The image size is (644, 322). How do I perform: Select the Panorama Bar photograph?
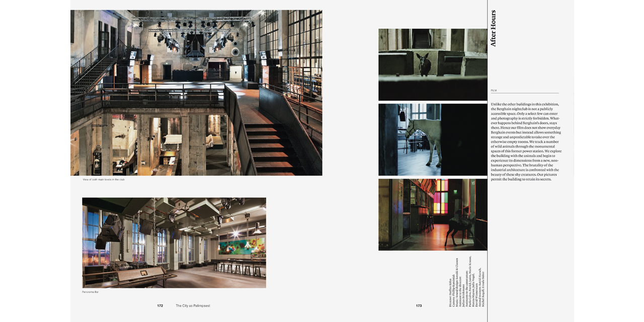(x=174, y=243)
